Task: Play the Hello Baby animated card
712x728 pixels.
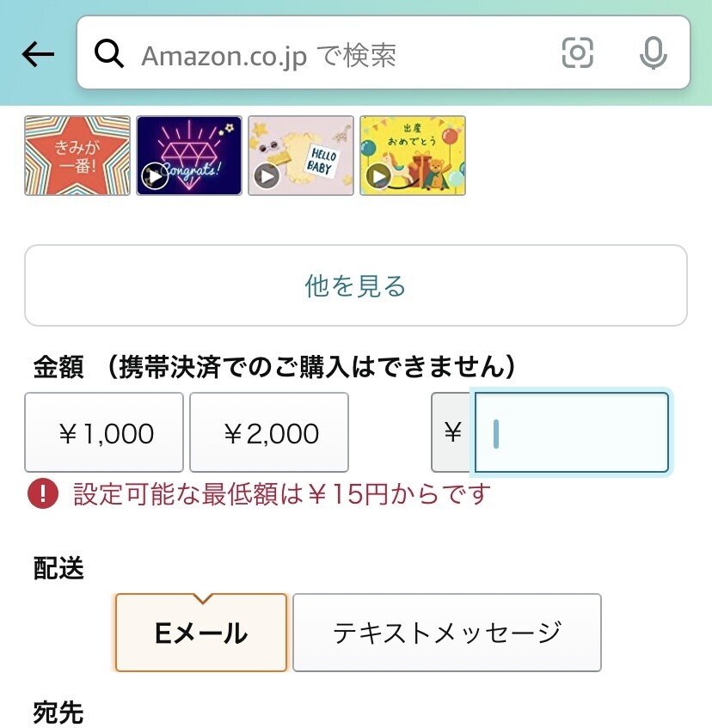Action: [x=267, y=176]
